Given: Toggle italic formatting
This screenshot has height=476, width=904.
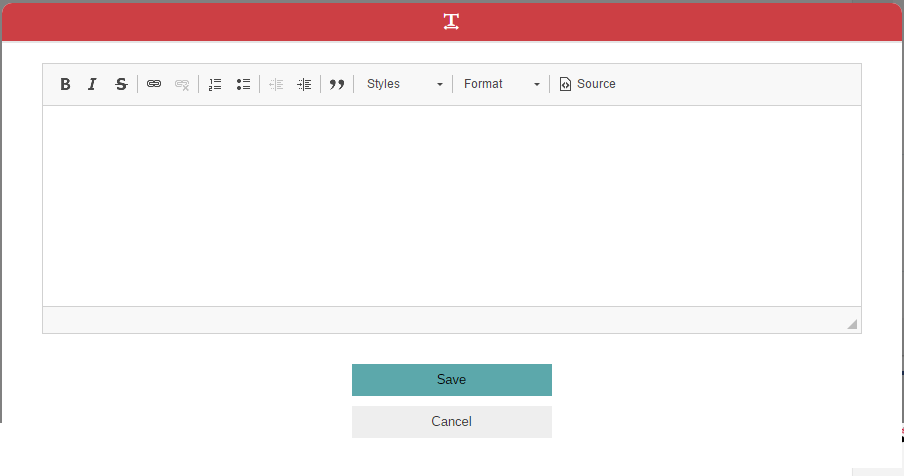Looking at the screenshot, I should pyautogui.click(x=92, y=84).
